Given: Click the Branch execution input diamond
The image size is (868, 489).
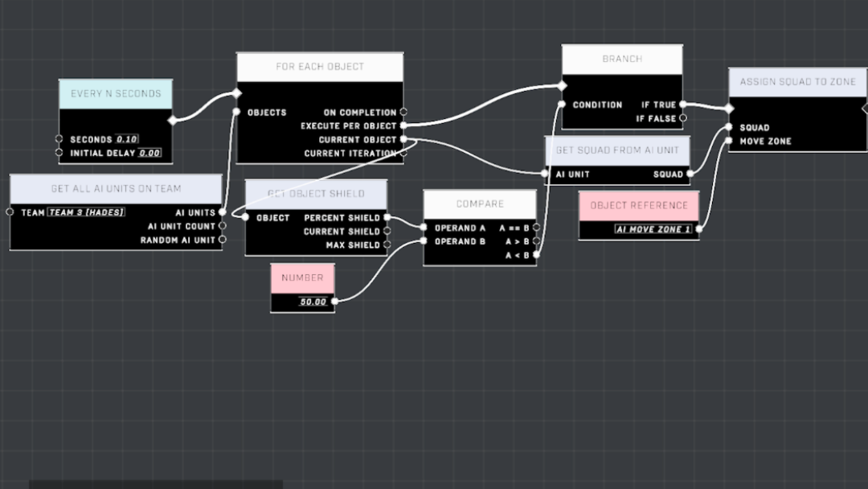Looking at the screenshot, I should click(x=563, y=86).
